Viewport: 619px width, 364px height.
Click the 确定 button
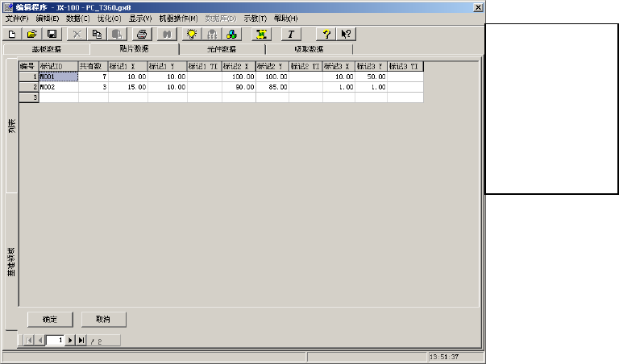[x=50, y=320]
